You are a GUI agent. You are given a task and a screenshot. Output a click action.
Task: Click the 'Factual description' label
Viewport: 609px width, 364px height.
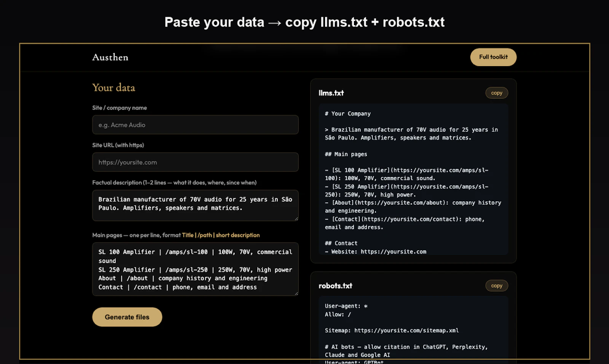(174, 183)
